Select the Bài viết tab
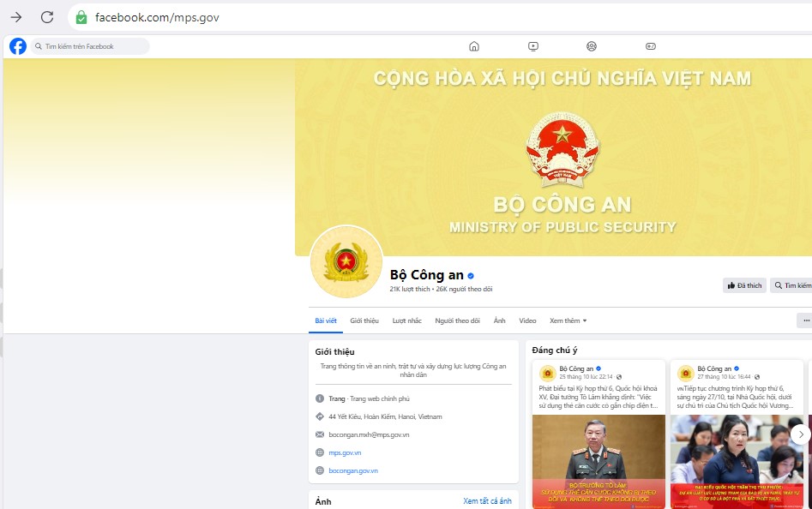812x509 pixels. tap(326, 320)
